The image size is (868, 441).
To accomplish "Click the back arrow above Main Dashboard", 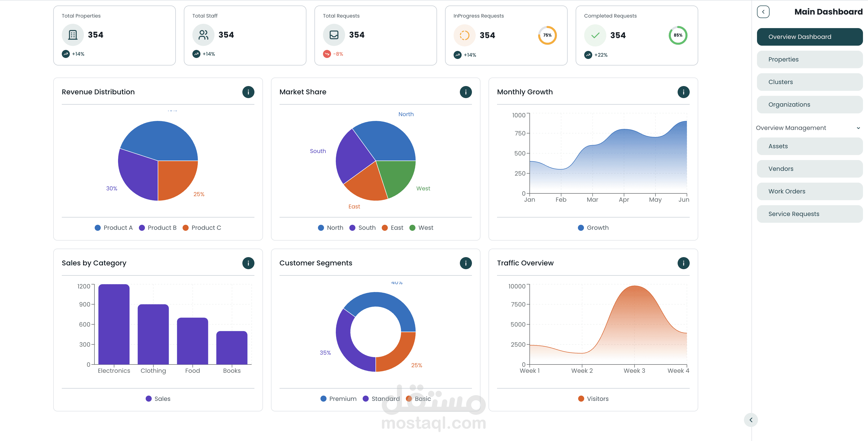I will click(x=764, y=12).
